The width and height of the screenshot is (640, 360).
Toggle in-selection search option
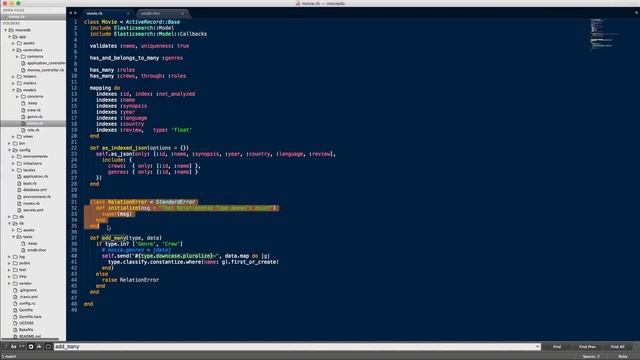point(39,347)
